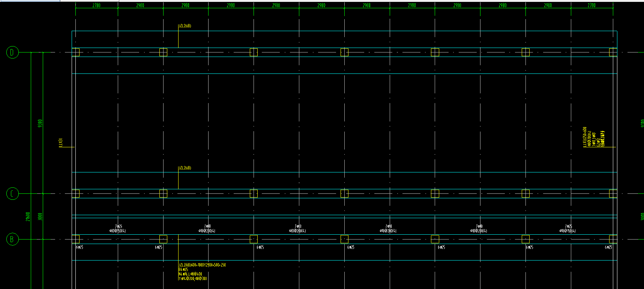
Task: Select grid axis bubble B
Action: pyautogui.click(x=12, y=239)
